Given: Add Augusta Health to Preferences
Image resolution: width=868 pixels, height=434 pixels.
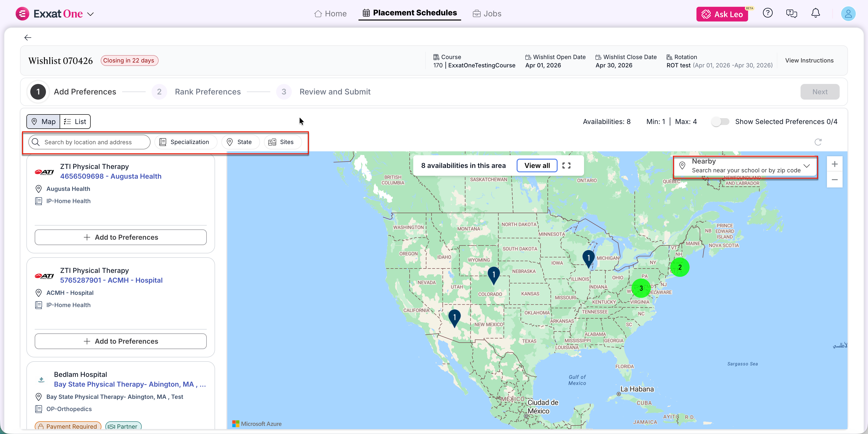Looking at the screenshot, I should click(121, 237).
